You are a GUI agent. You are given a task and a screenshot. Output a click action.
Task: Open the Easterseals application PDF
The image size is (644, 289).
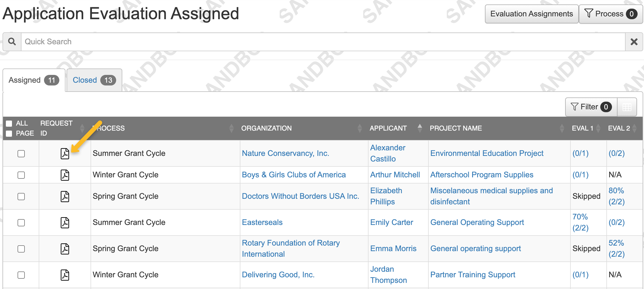(65, 222)
